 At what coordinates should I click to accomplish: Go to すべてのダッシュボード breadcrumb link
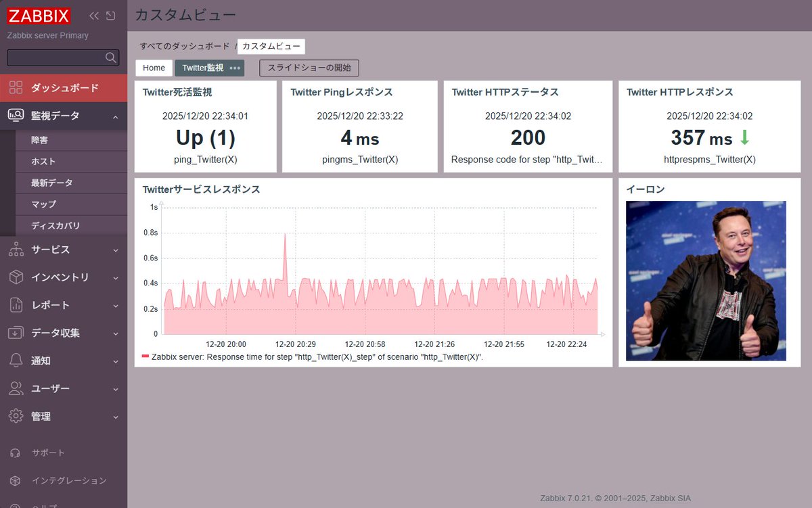pos(185,47)
